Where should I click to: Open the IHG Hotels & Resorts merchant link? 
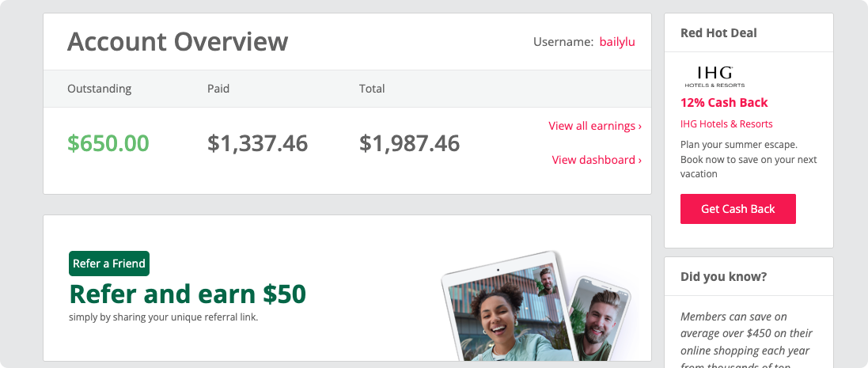[726, 124]
